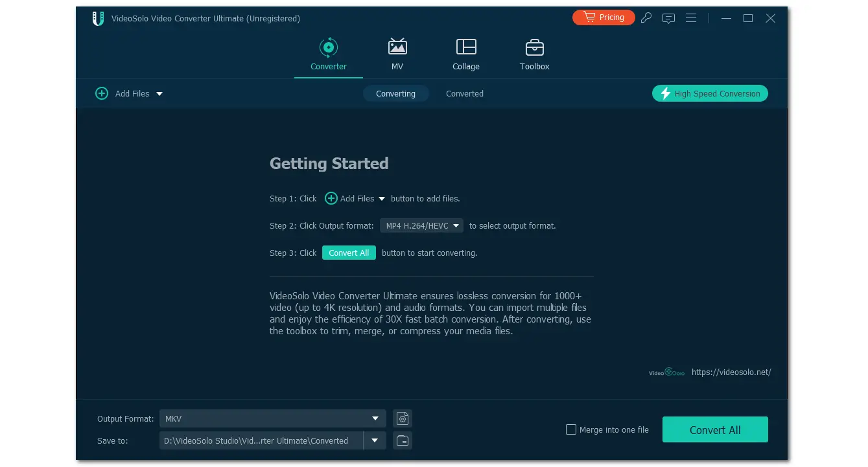Click the VideoSolo logo beside the website link

[666, 372]
